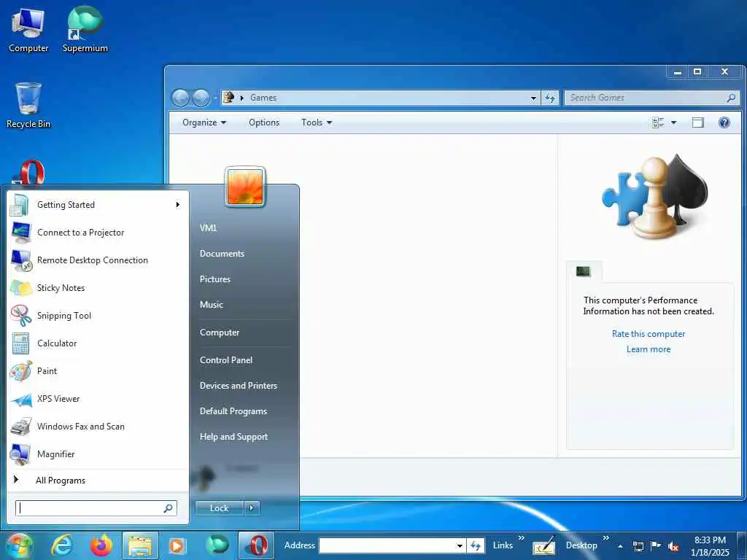Click the Go button in taskbar Address toolbar
Viewport: 747px width, 560px height.
(x=476, y=545)
